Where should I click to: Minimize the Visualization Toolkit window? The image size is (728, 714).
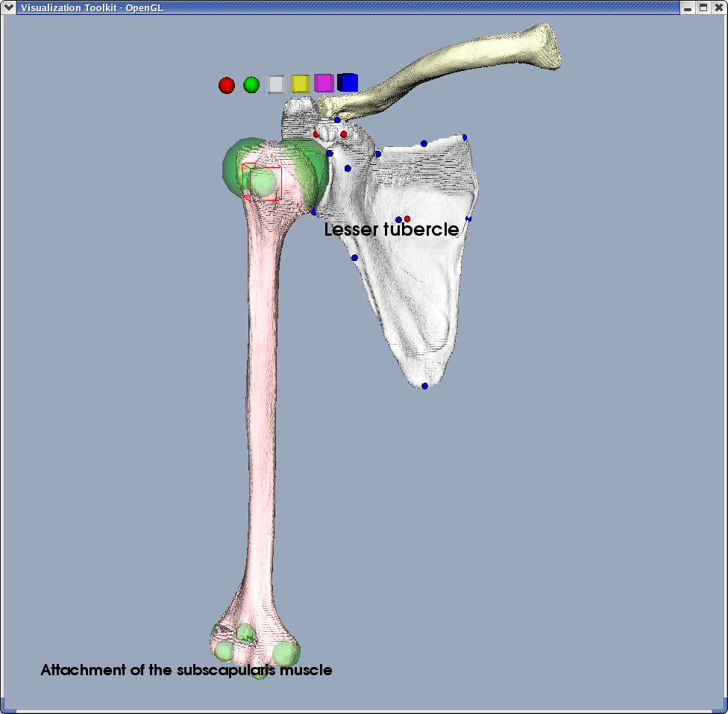(687, 7)
